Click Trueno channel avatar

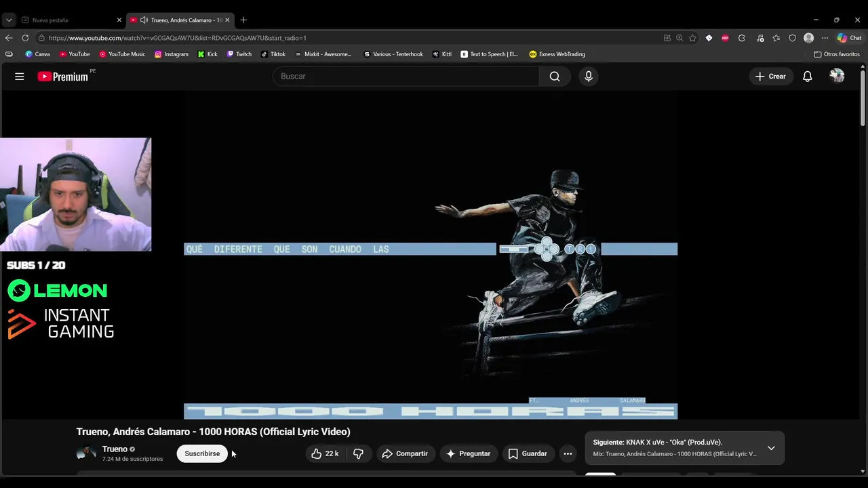pyautogui.click(x=86, y=453)
